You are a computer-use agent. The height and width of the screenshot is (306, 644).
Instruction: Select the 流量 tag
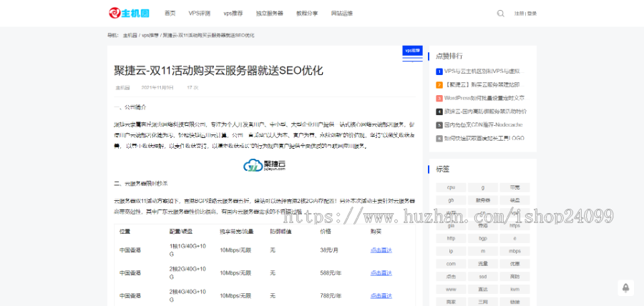482,264
